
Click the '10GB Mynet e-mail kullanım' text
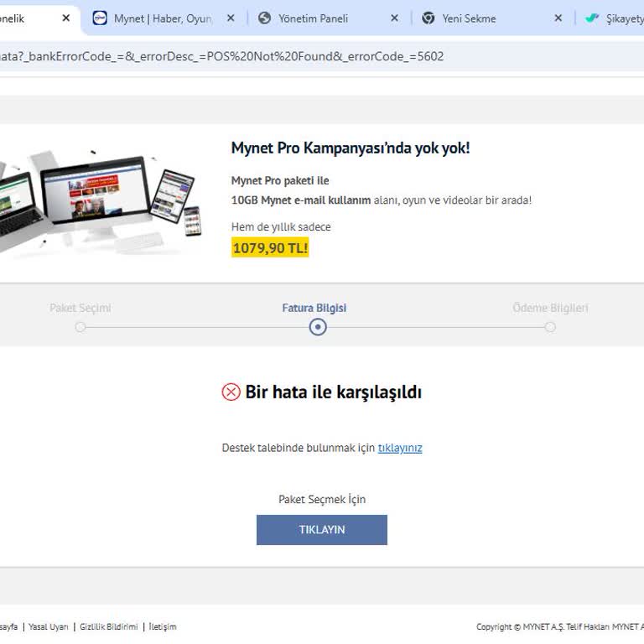pyautogui.click(x=301, y=200)
